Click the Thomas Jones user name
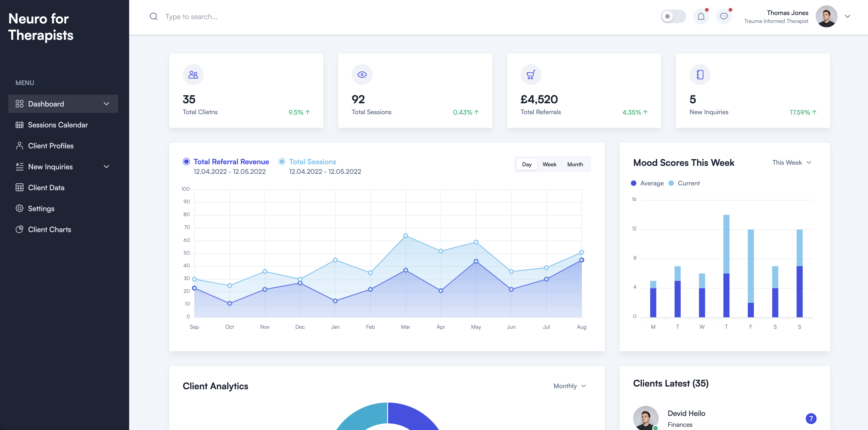868x430 pixels. click(787, 13)
